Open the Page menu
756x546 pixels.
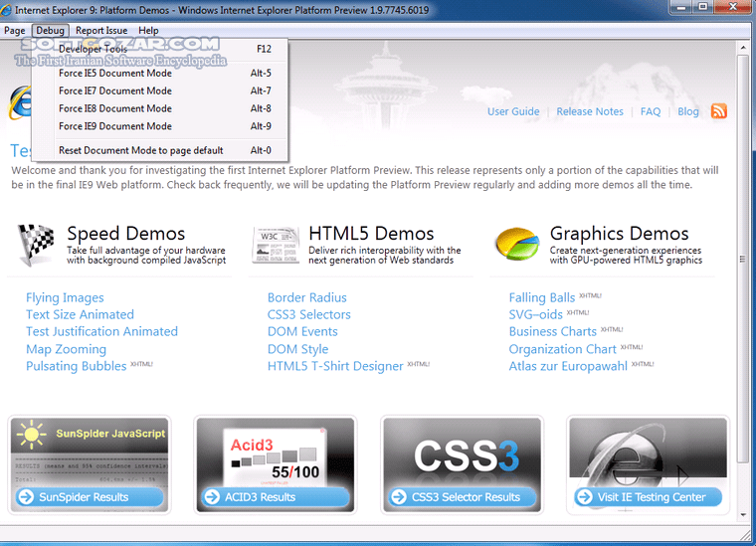pyautogui.click(x=15, y=31)
